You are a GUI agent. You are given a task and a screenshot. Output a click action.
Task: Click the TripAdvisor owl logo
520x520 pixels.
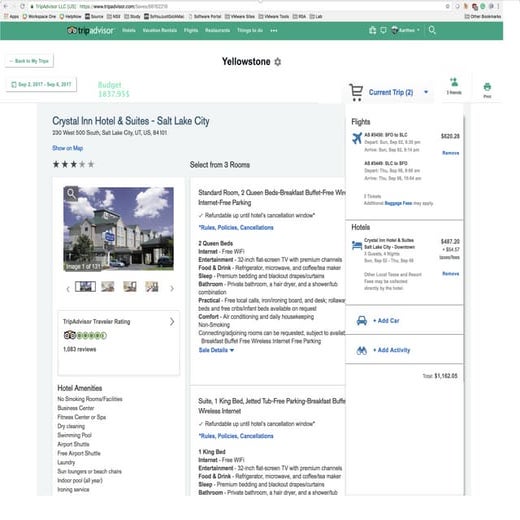pyautogui.click(x=72, y=31)
